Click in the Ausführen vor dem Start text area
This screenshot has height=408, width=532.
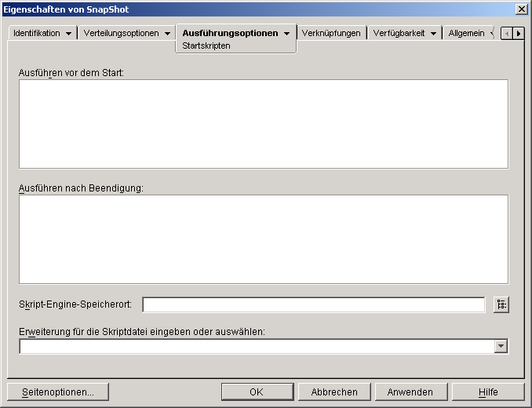(264, 124)
